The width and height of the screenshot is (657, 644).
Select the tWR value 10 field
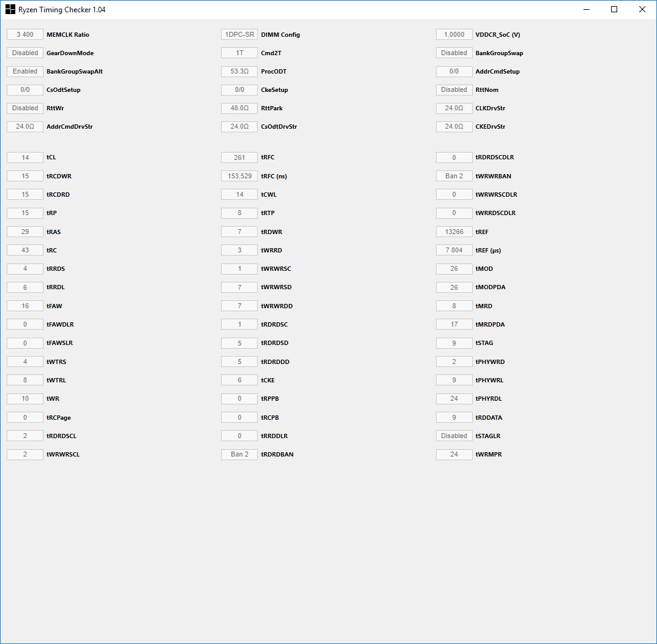(25, 399)
